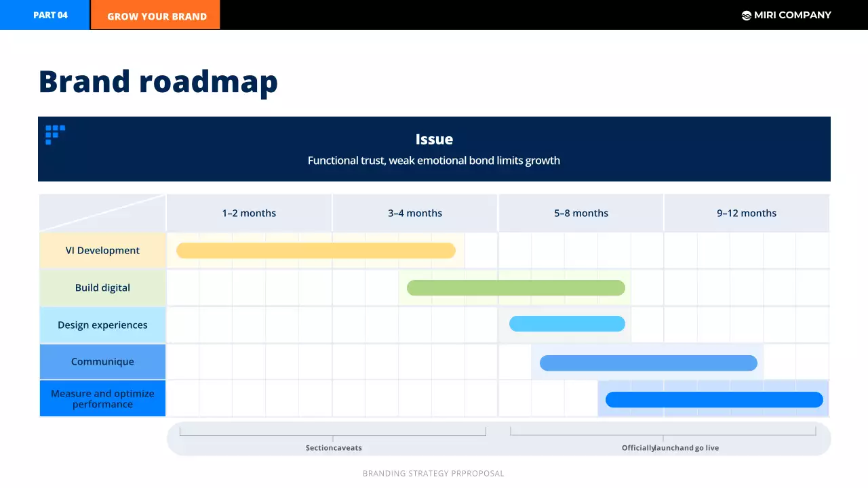Click the Officially launch and go live label

(670, 448)
